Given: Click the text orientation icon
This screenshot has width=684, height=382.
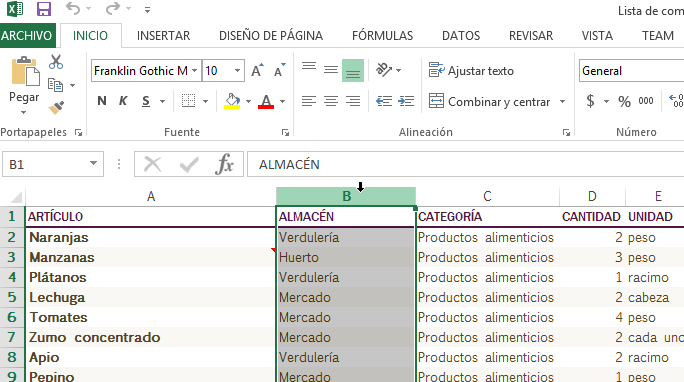Looking at the screenshot, I should click(x=384, y=70).
